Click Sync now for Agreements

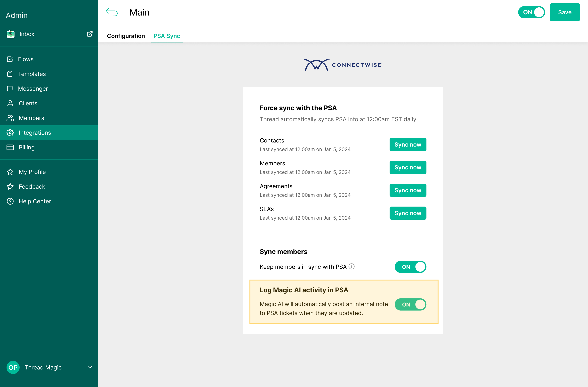tap(408, 190)
